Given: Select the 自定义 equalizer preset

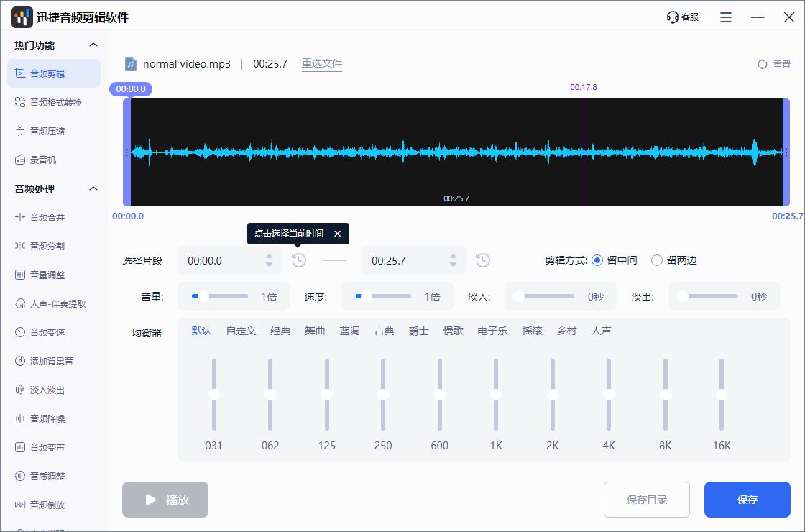Looking at the screenshot, I should click(x=241, y=331).
